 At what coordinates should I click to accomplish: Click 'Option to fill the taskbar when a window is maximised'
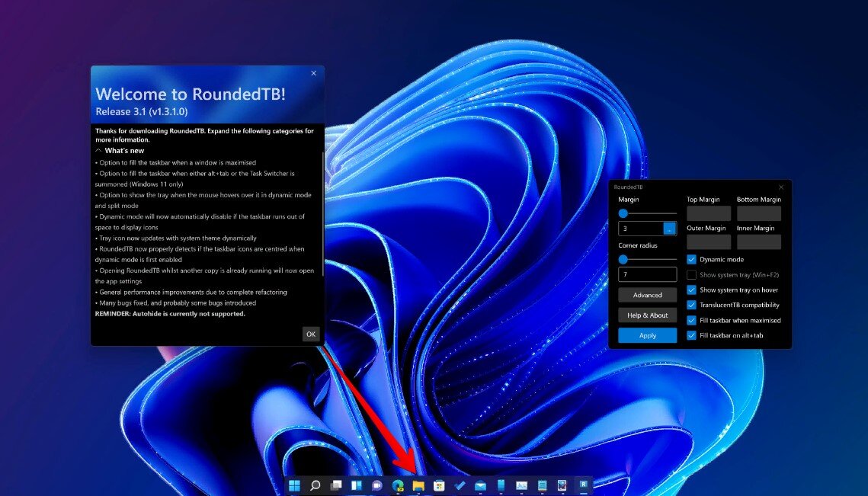[175, 163]
